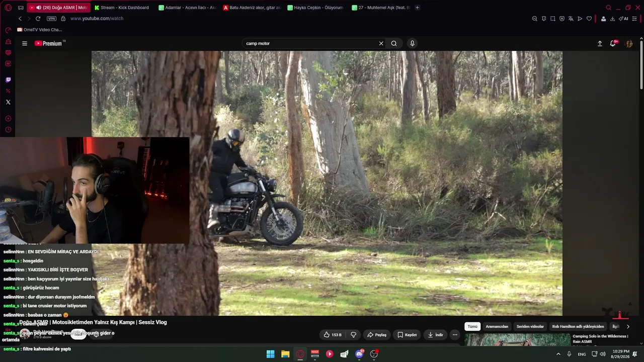The height and width of the screenshot is (362, 644).
Task: Open the workspaces icon beside Opera menu
Action: tap(21, 8)
